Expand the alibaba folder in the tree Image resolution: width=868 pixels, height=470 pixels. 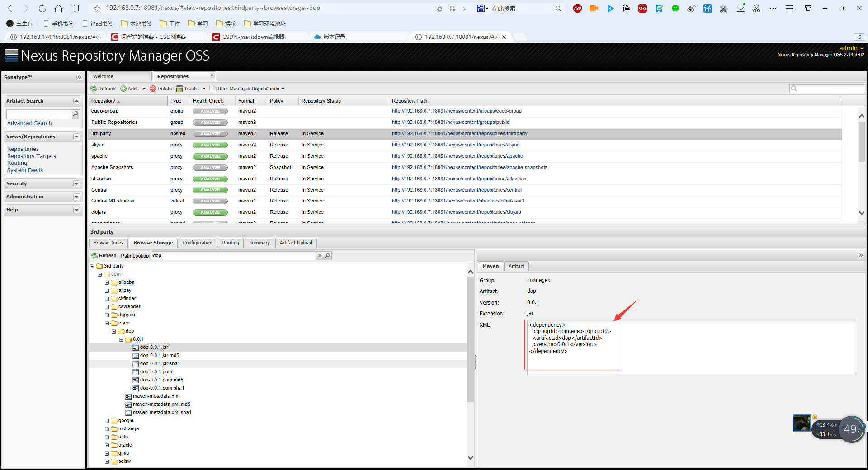(x=107, y=283)
